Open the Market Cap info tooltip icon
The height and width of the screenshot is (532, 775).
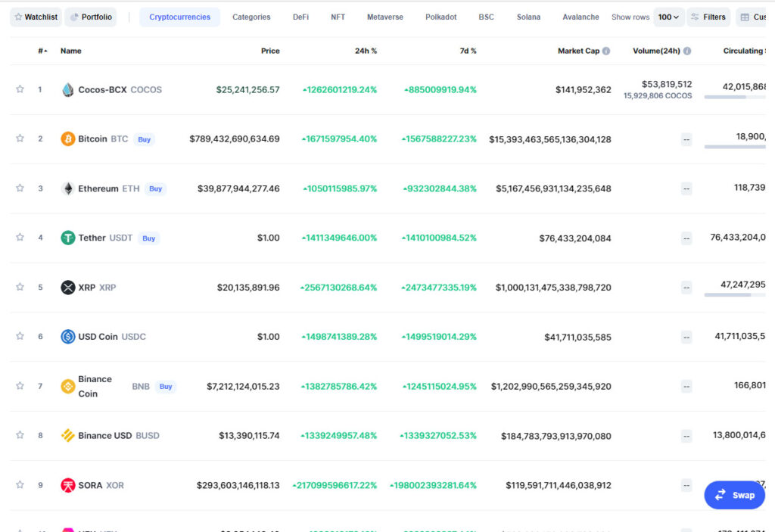pyautogui.click(x=606, y=51)
